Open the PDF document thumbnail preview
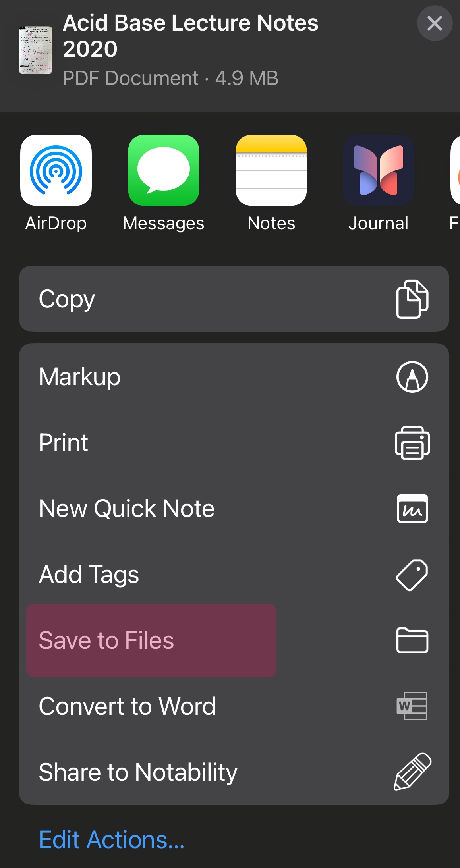This screenshot has height=868, width=460. (36, 50)
